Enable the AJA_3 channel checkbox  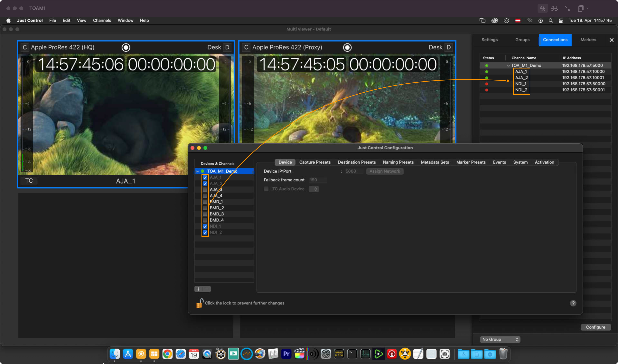(x=205, y=190)
